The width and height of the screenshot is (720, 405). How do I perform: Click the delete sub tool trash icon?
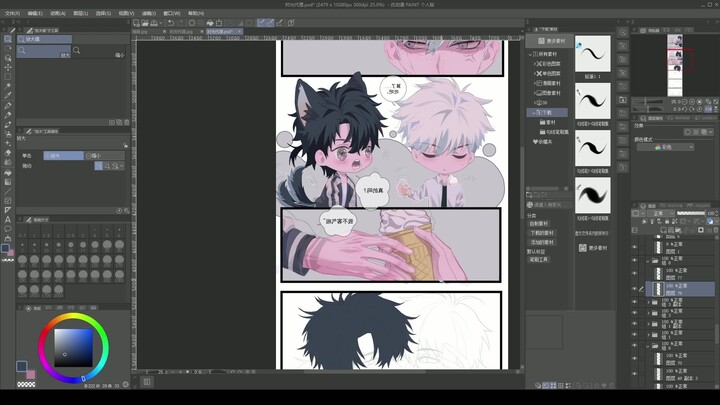click(x=127, y=122)
